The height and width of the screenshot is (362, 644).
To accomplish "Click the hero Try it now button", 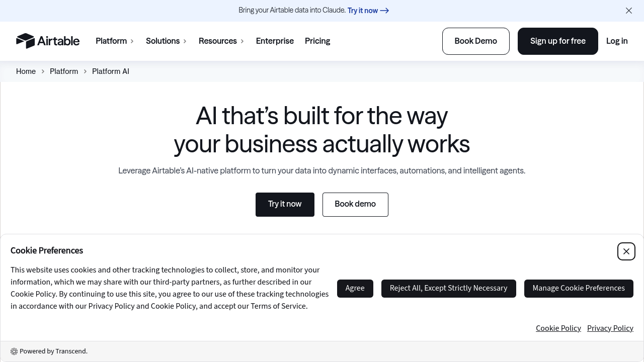I will [x=285, y=205].
